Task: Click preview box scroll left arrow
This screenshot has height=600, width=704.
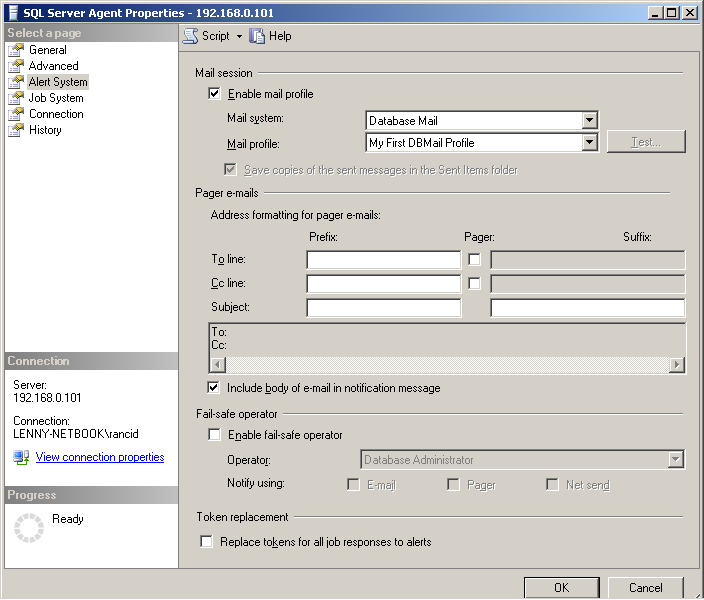Action: tap(218, 364)
